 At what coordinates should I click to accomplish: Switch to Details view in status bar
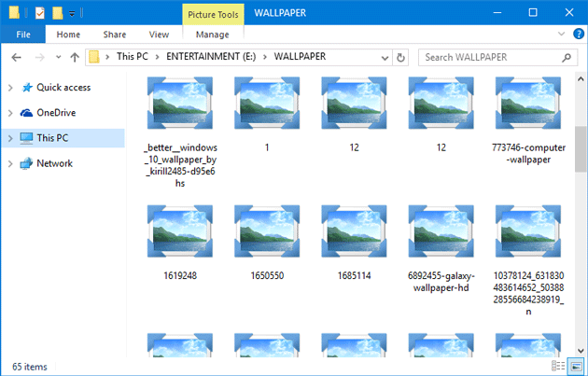pyautogui.click(x=558, y=367)
